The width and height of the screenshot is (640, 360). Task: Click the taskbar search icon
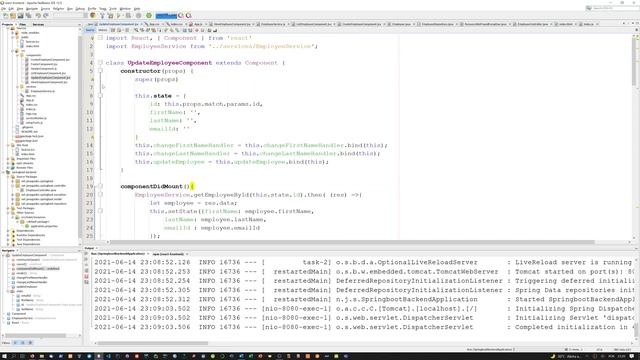13,356
